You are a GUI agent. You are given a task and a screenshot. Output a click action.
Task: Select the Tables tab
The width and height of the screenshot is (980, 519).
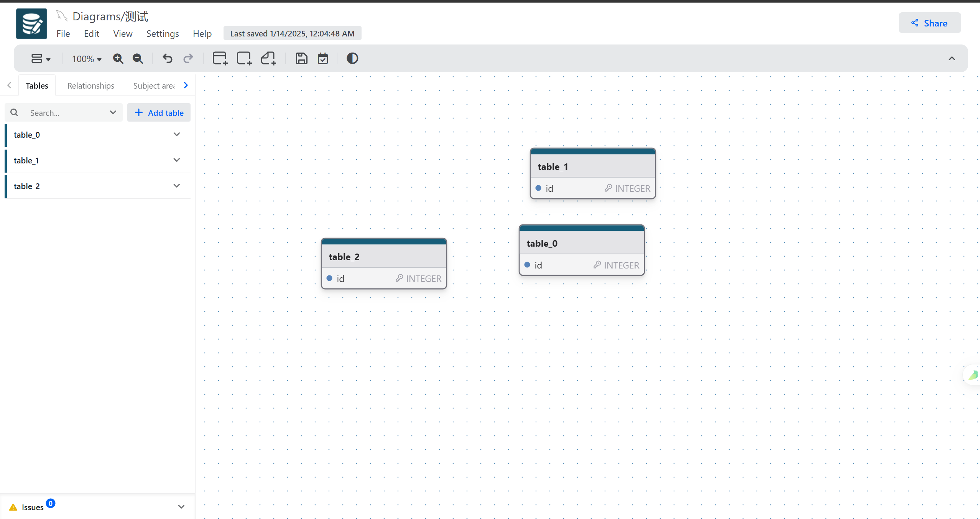point(37,86)
